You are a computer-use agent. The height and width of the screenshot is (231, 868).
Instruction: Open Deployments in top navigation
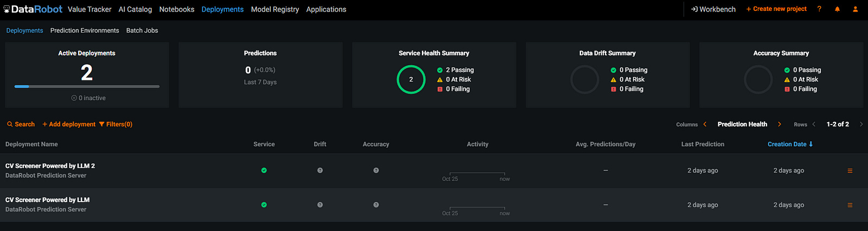pos(222,9)
